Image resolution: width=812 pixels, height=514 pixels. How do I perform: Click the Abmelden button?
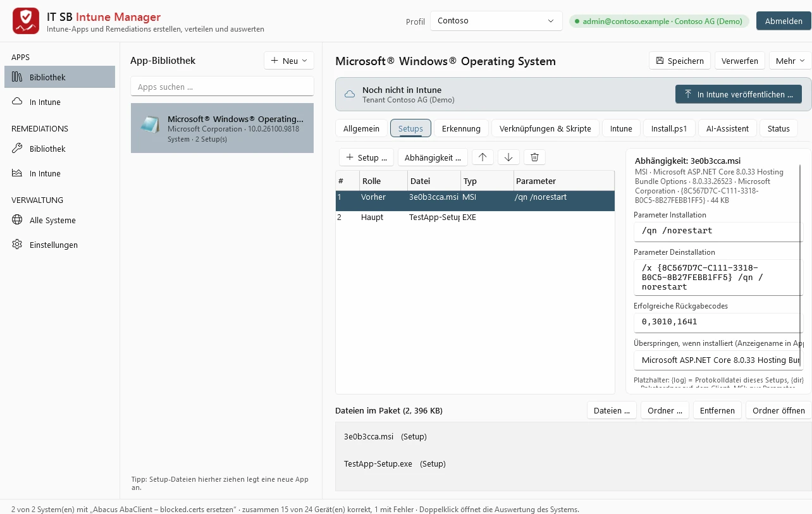point(784,21)
